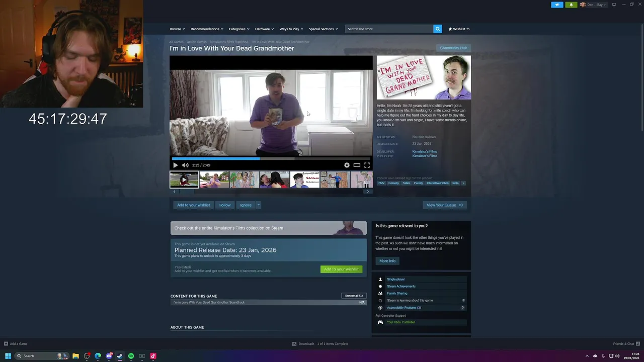Click green Add to your wishlist button

[341, 269]
